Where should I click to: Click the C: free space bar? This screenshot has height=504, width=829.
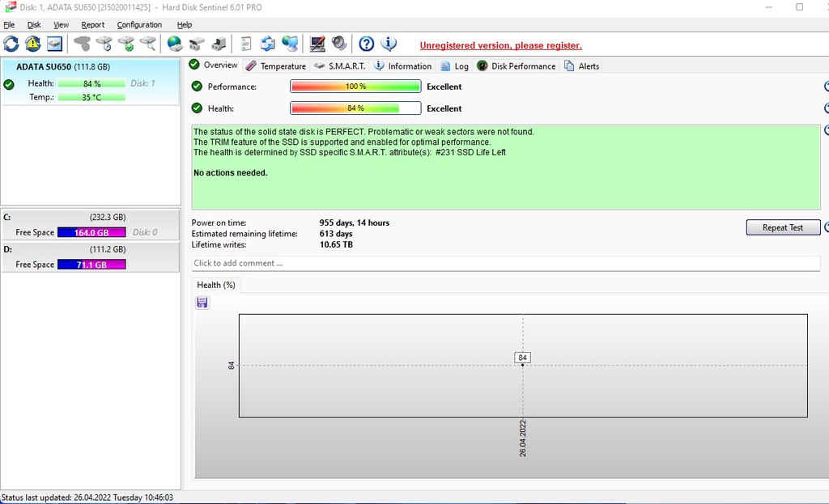[x=91, y=233]
